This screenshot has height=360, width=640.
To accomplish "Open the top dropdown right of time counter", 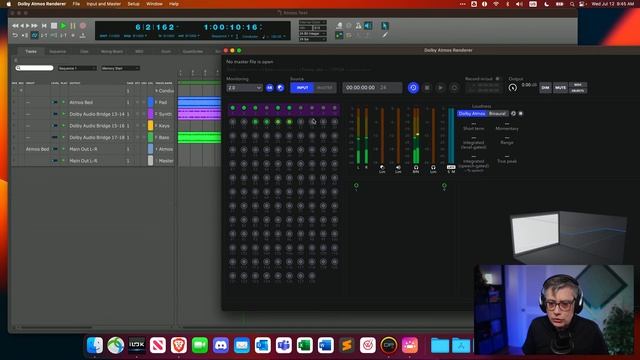I will [x=312, y=22].
